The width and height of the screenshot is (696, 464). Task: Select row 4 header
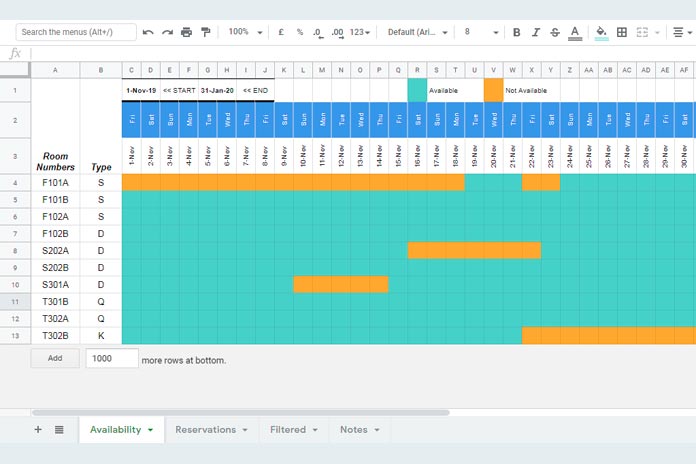click(15, 182)
